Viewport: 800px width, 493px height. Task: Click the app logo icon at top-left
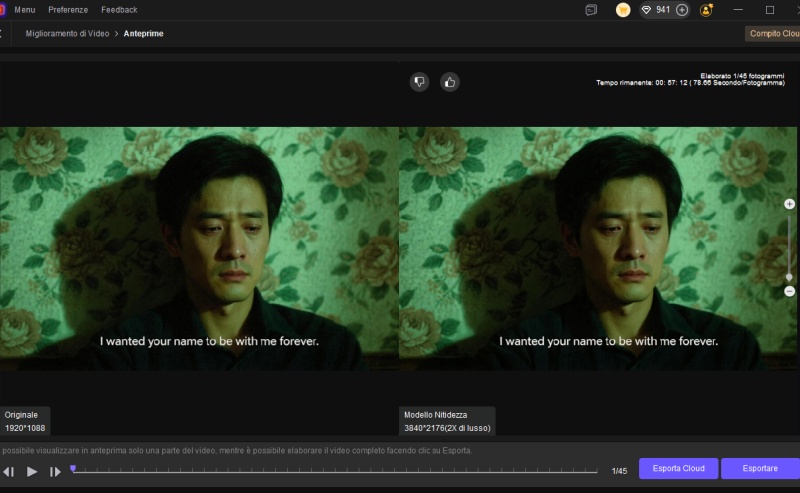pyautogui.click(x=2, y=10)
